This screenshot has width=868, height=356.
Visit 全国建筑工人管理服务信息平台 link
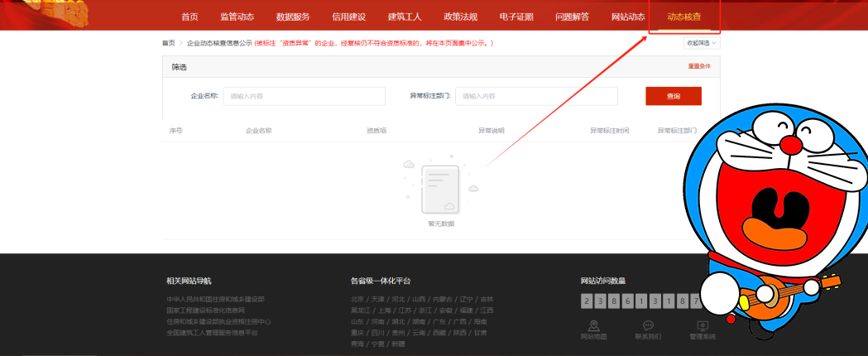tap(212, 333)
